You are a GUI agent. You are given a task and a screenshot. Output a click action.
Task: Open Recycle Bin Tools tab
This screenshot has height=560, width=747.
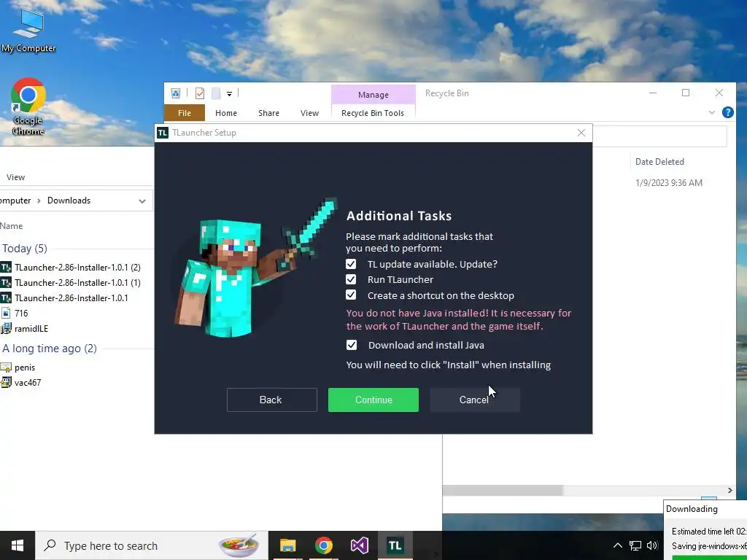pyautogui.click(x=373, y=113)
